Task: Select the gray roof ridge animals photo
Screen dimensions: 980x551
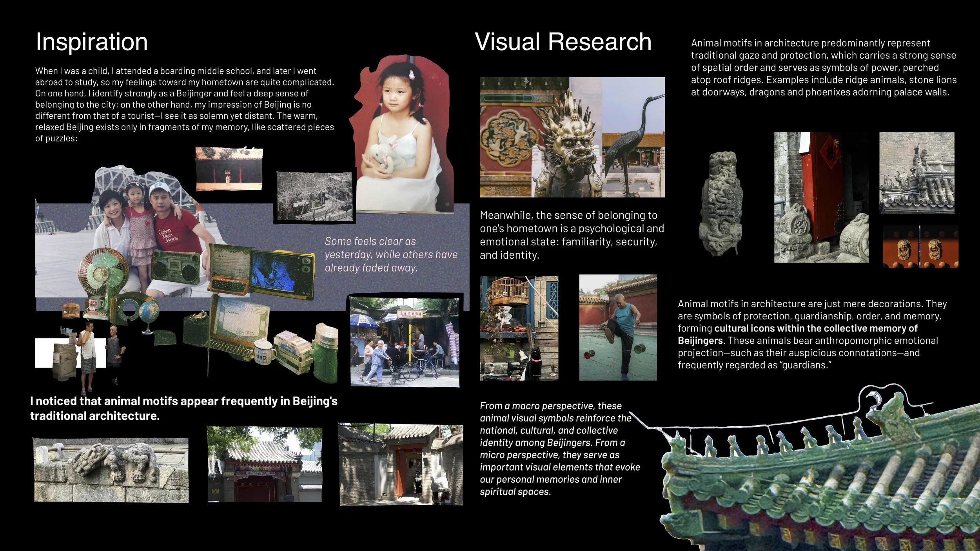Action: pyautogui.click(x=916, y=172)
